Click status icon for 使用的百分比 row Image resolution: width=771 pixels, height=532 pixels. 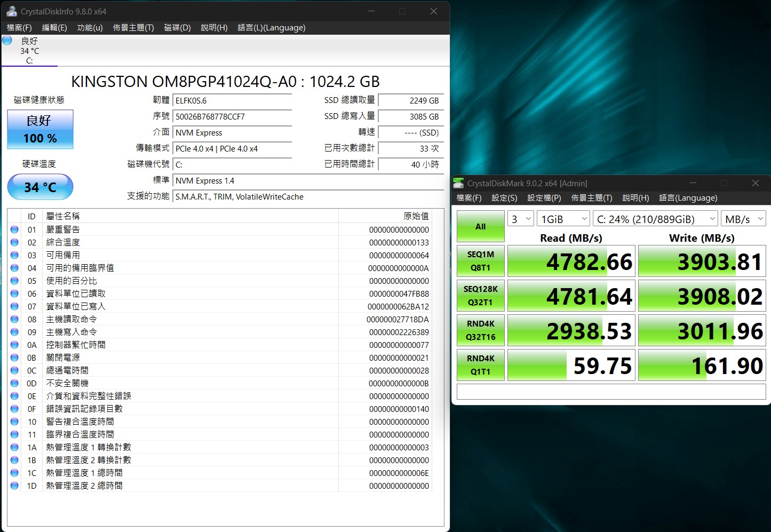click(x=14, y=281)
